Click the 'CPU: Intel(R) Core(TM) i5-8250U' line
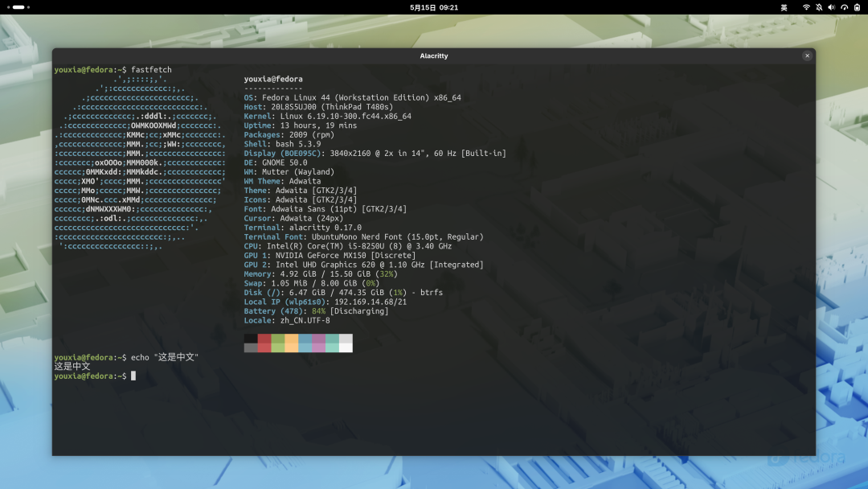Viewport: 868px width, 489px height. (348, 246)
